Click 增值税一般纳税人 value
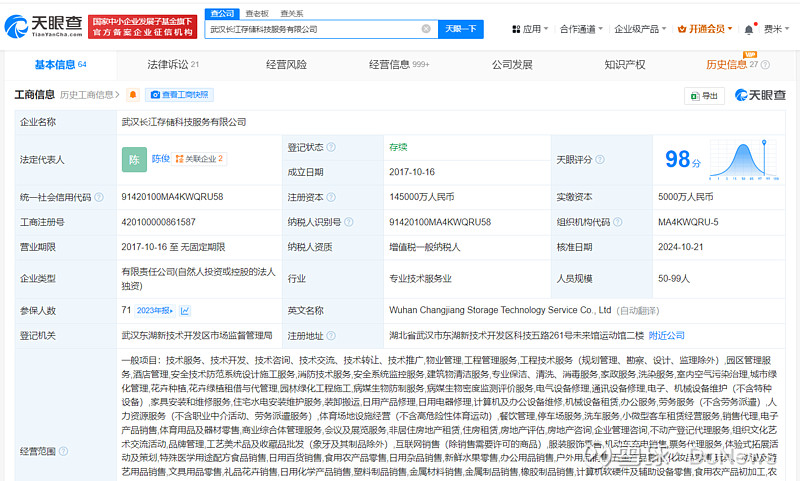The image size is (800, 481). (424, 247)
